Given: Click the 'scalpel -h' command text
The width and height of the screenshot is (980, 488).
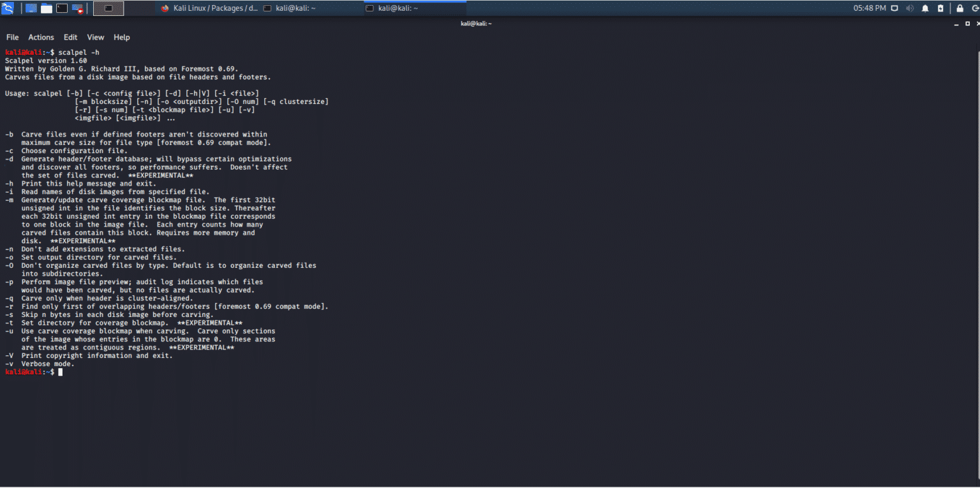Looking at the screenshot, I should 79,52.
